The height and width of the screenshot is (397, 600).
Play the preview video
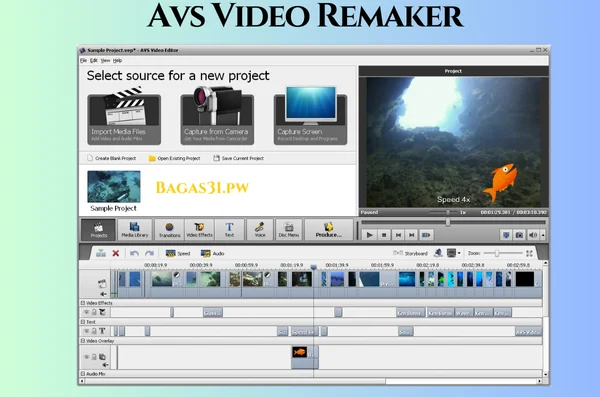point(369,235)
